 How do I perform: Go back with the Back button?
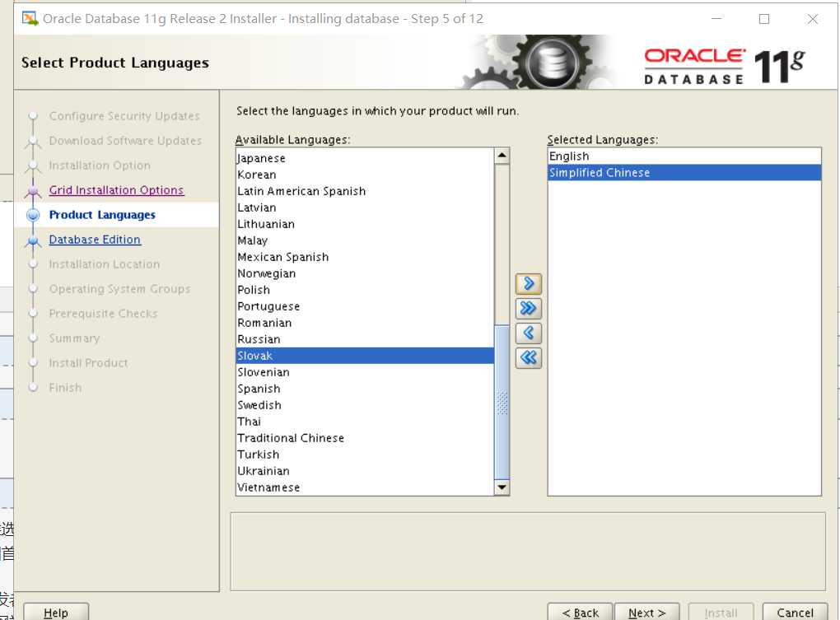click(581, 613)
